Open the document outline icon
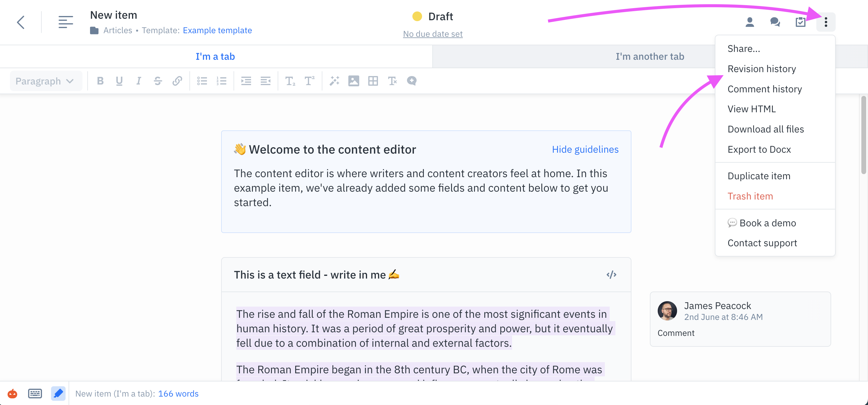This screenshot has height=405, width=868. click(x=66, y=22)
